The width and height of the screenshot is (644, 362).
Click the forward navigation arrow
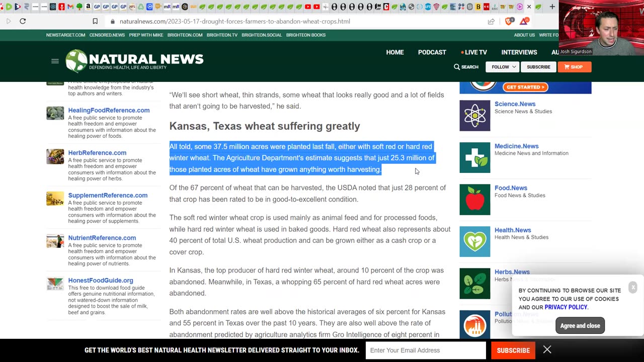(9, 21)
